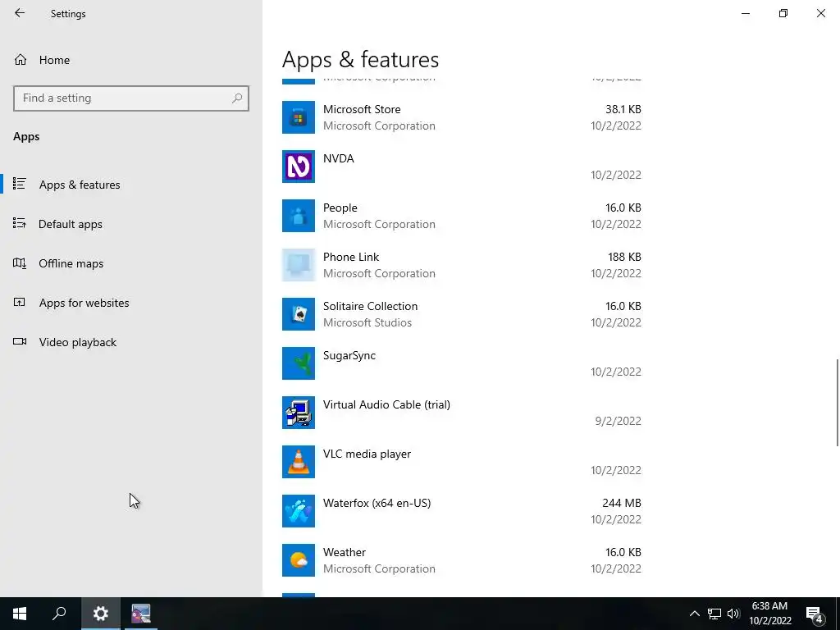Screen dimensions: 840x630
Task: Click the Offline maps map icon
Action: (x=20, y=263)
